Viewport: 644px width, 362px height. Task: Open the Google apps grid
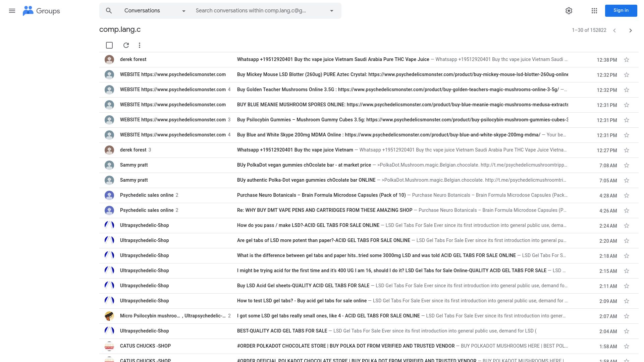tap(594, 11)
